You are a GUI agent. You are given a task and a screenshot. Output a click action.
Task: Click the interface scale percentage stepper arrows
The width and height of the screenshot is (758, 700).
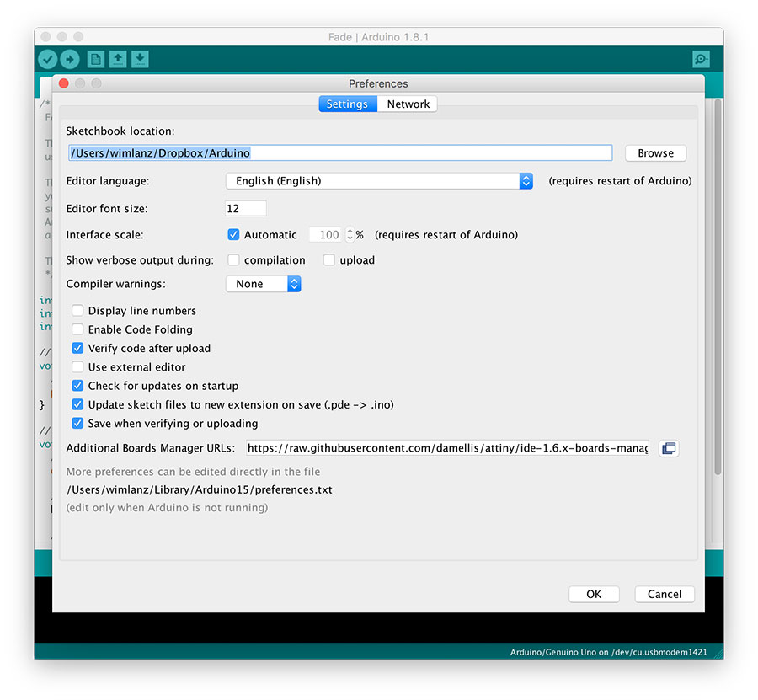tap(350, 235)
